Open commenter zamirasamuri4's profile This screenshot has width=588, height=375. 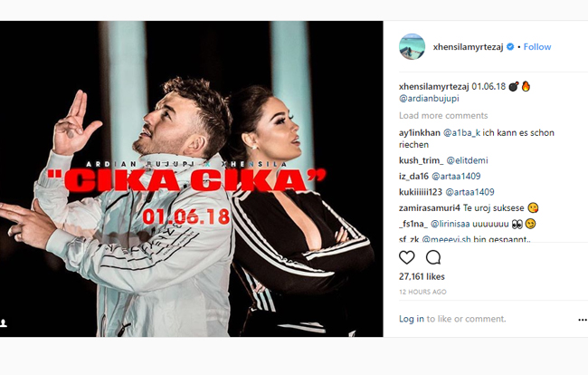(x=430, y=208)
